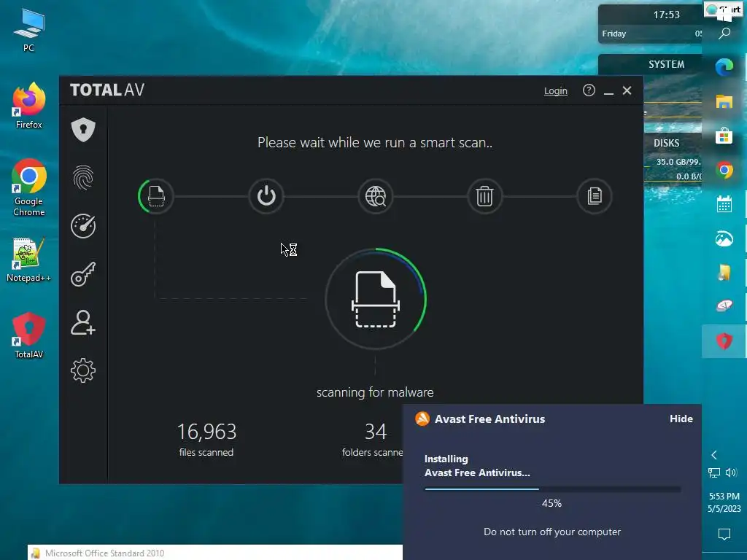Viewport: 747px width, 560px height.
Task: Select the malware file scan step icon
Action: point(156,196)
